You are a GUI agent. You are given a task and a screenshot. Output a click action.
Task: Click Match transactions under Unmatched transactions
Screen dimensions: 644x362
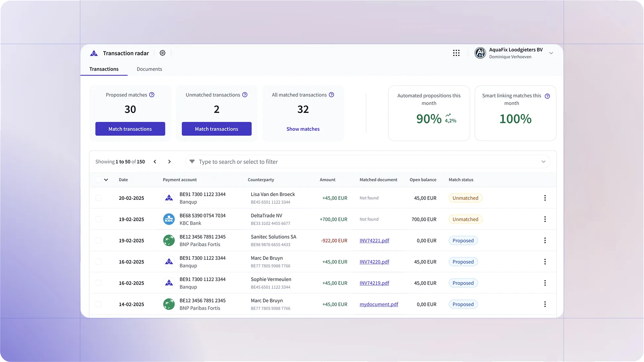pyautogui.click(x=217, y=129)
